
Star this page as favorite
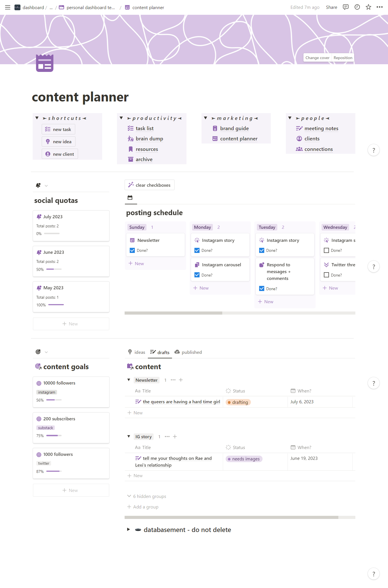tap(368, 7)
